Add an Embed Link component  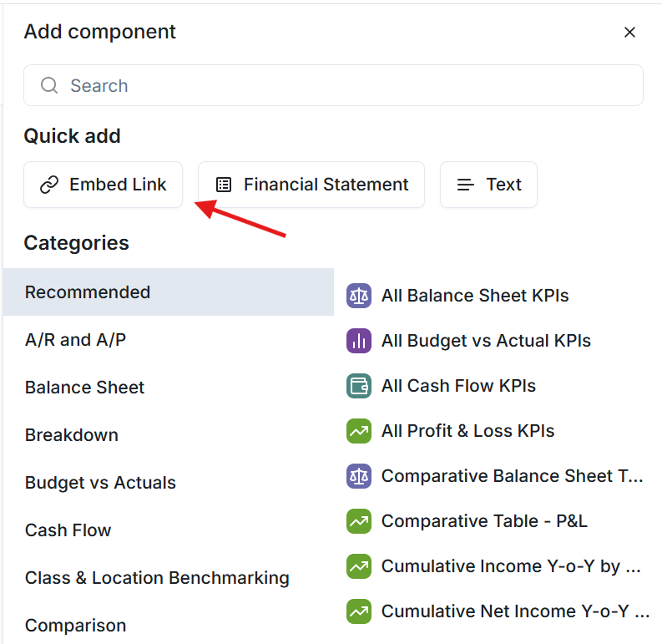coord(103,185)
